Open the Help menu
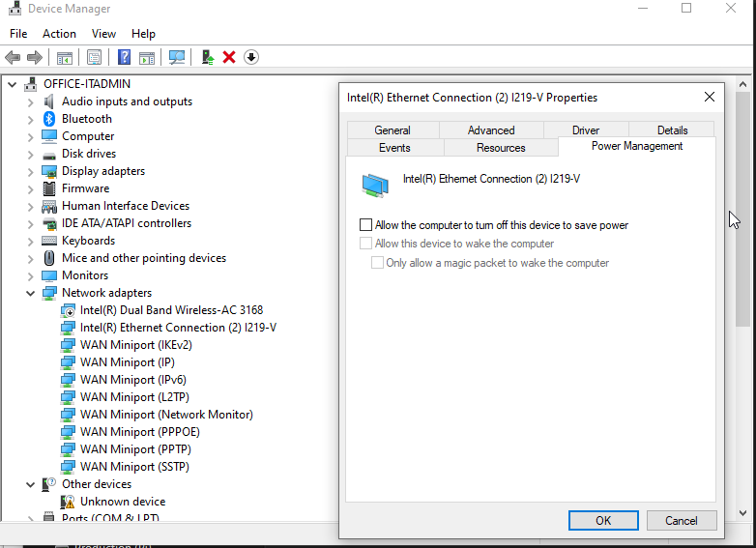 [x=143, y=34]
